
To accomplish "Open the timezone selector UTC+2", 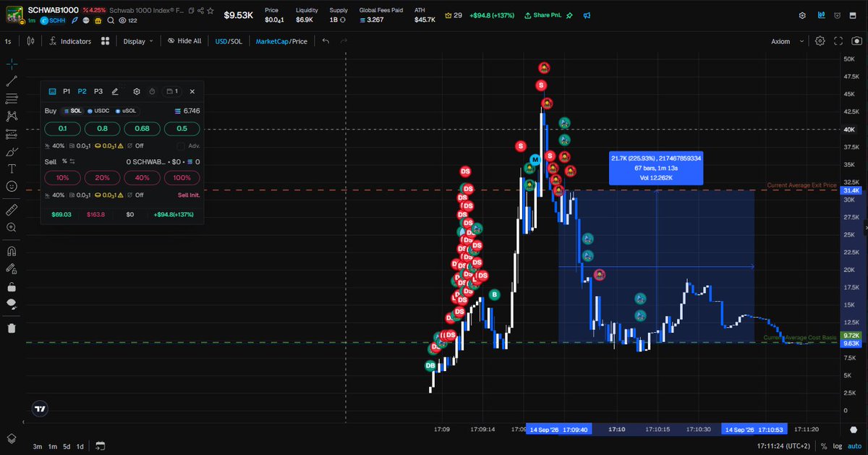I will tap(783, 446).
